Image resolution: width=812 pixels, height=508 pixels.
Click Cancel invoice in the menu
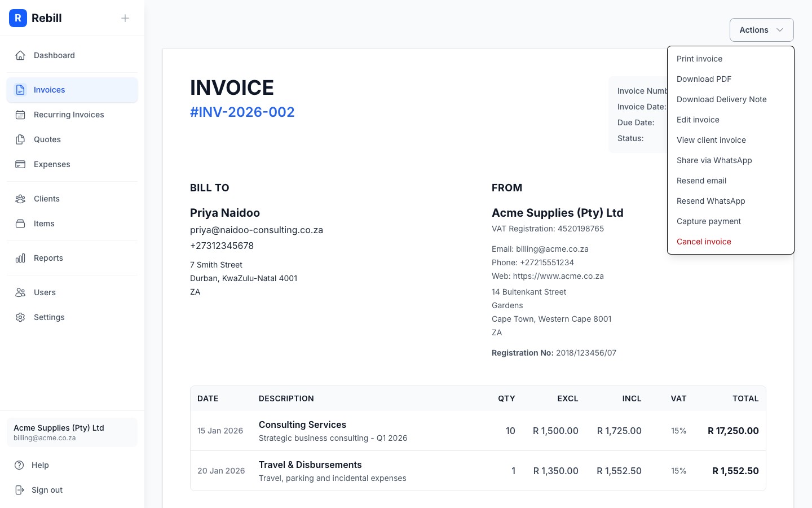click(x=704, y=242)
